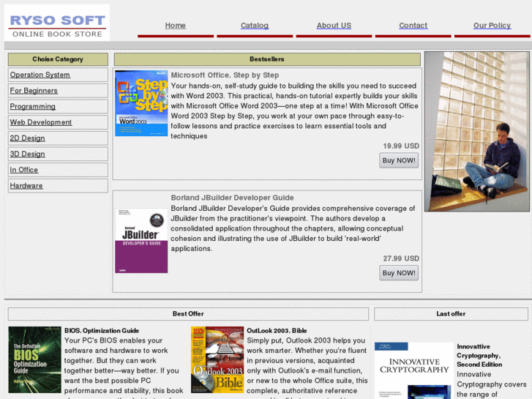Click the BIOS Optimization Guide cover image
532x399 pixels.
tap(34, 360)
